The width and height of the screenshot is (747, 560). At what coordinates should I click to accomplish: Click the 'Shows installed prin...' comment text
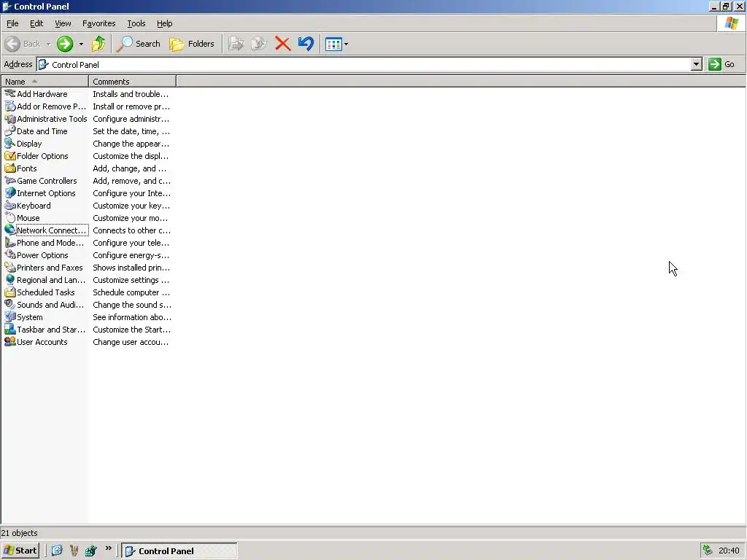pyautogui.click(x=131, y=268)
